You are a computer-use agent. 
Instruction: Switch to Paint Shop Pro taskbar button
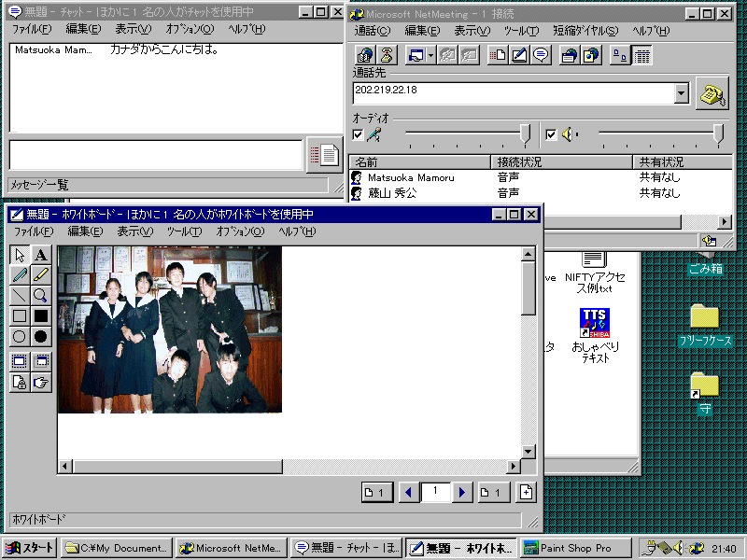(575, 548)
